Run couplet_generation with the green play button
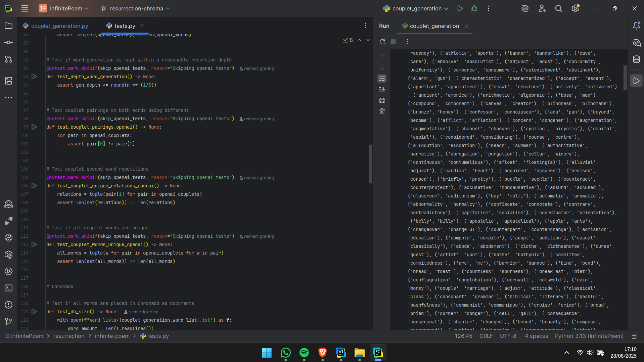644x362 pixels. pyautogui.click(x=460, y=8)
